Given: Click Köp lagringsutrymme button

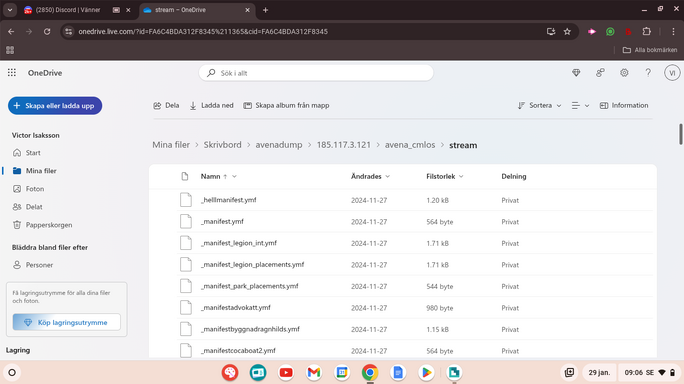Looking at the screenshot, I should tap(66, 322).
